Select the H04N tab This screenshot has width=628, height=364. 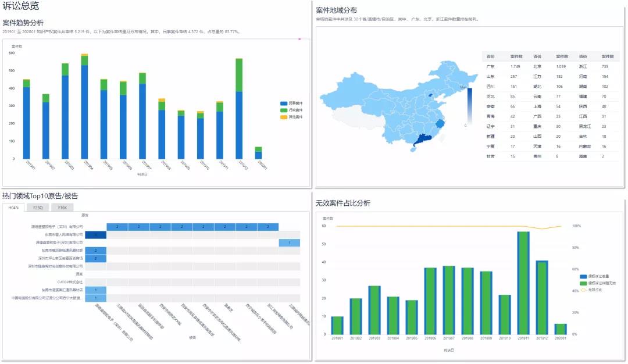tap(13, 207)
